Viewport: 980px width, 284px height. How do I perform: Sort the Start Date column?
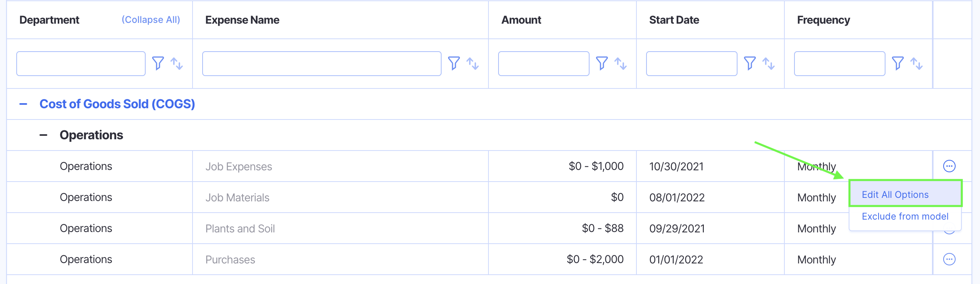[769, 63]
